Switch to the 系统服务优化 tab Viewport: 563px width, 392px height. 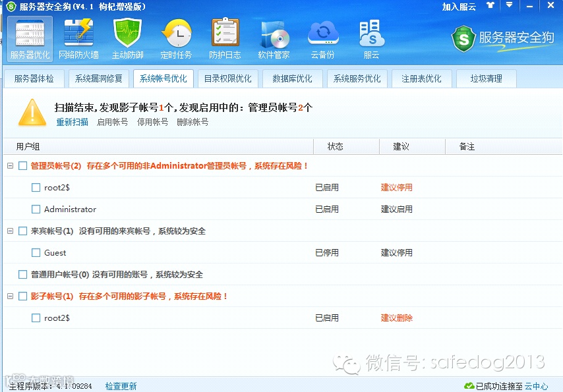coord(357,78)
